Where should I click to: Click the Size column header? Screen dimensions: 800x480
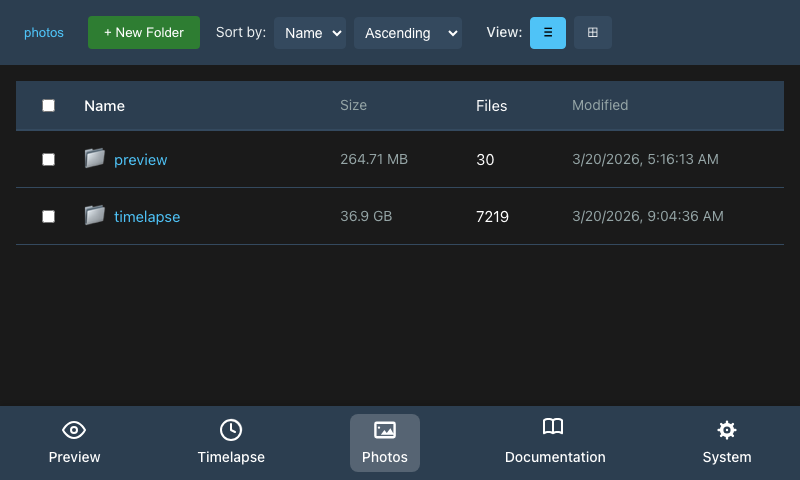click(x=353, y=105)
